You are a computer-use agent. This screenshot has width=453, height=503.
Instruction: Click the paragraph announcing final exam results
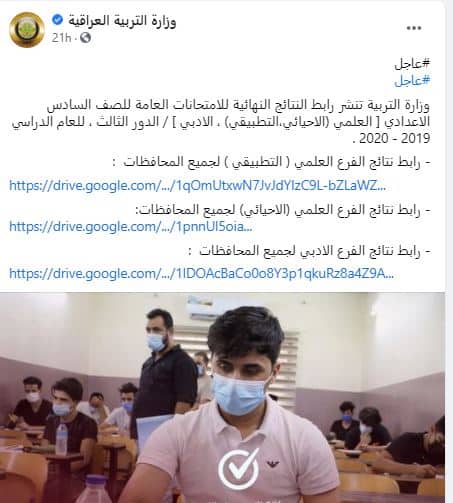221,122
